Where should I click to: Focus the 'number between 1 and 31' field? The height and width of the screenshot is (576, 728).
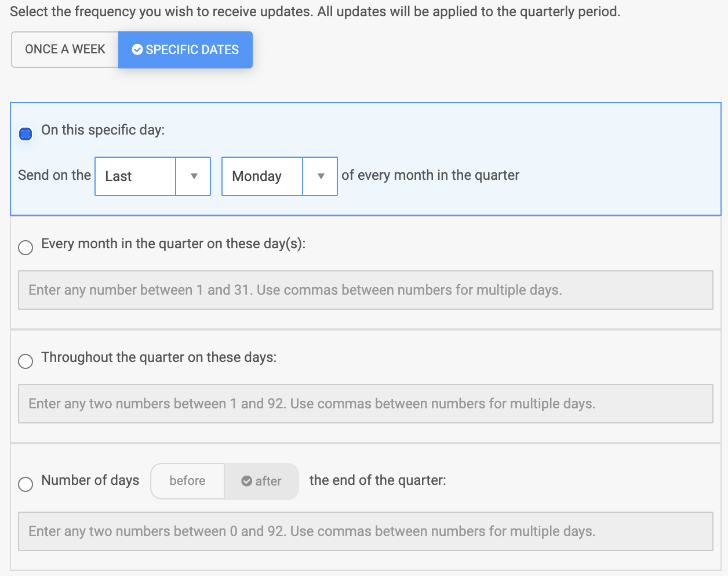tap(366, 290)
